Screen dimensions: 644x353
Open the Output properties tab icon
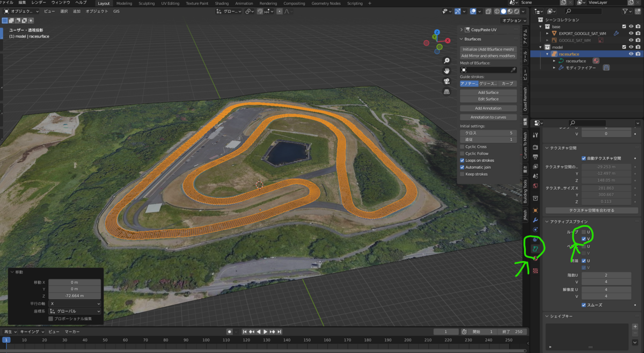point(535,156)
